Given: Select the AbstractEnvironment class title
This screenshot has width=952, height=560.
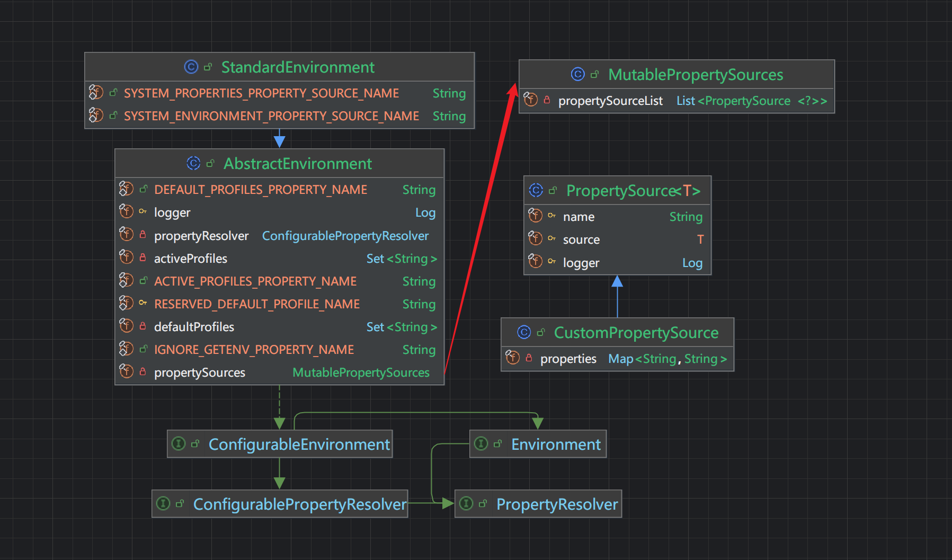Looking at the screenshot, I should (x=298, y=164).
